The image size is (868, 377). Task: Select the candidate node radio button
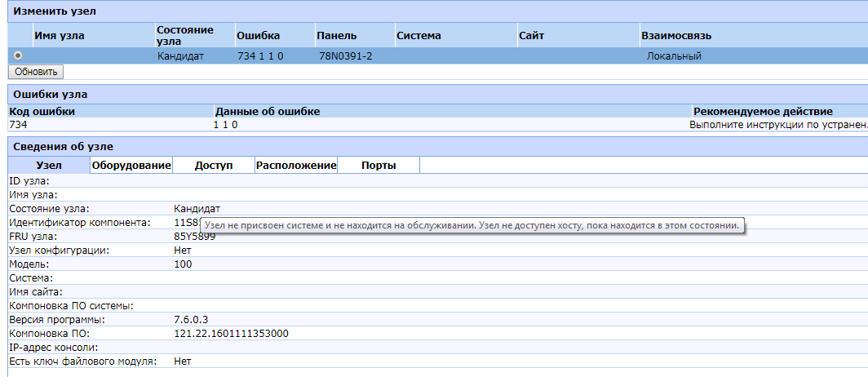pos(17,55)
